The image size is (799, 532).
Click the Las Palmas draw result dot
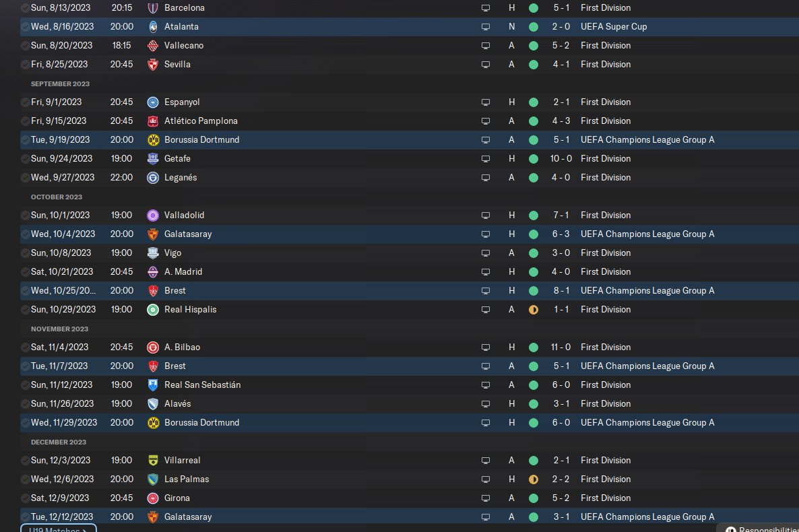(534, 479)
